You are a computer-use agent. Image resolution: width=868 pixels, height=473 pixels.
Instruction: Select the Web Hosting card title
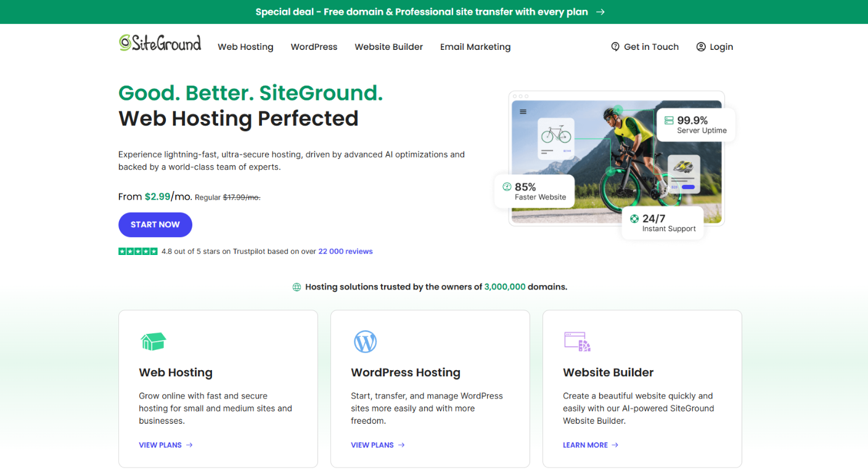pyautogui.click(x=176, y=373)
